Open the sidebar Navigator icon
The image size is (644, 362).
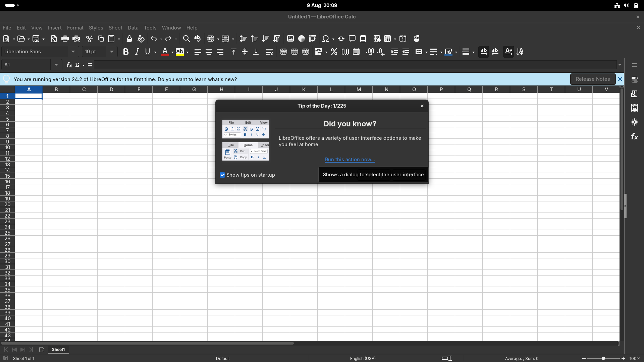pyautogui.click(x=634, y=122)
